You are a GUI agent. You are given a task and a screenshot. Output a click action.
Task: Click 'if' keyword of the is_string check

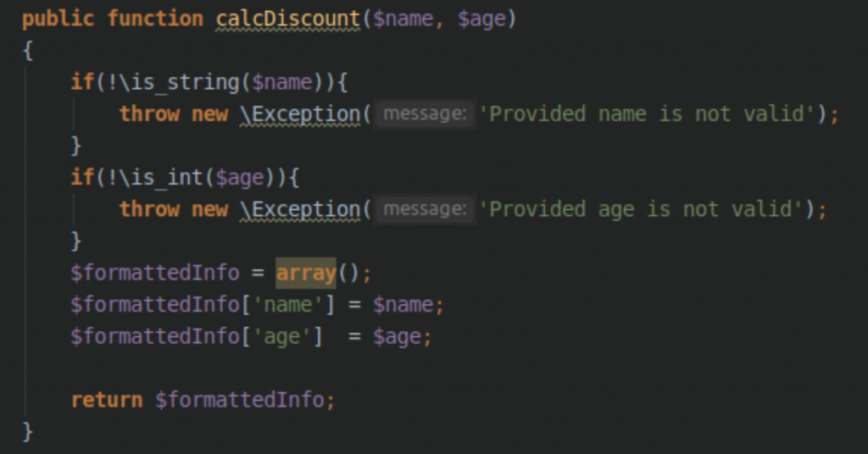point(82,82)
